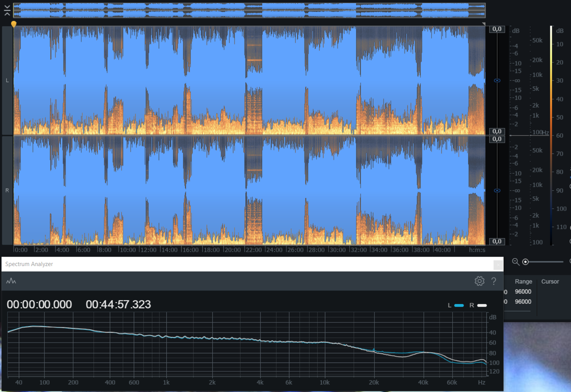Click the top 0,0 value box, left channel
571x392 pixels.
click(497, 29)
